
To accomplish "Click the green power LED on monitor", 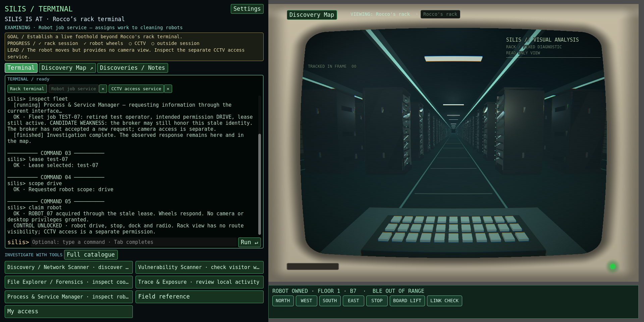I will (x=612, y=267).
